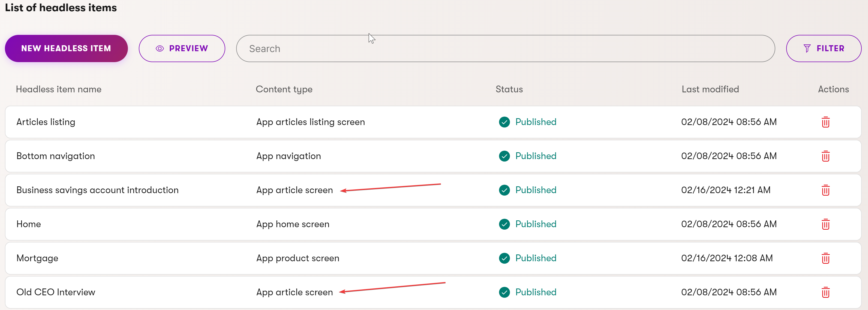
Task: Open the Filter options
Action: click(x=824, y=48)
